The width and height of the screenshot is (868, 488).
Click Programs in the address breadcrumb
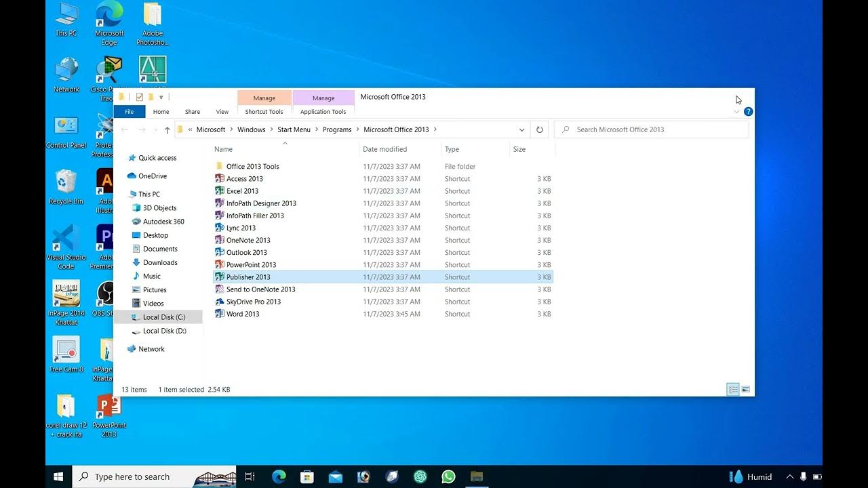click(337, 129)
